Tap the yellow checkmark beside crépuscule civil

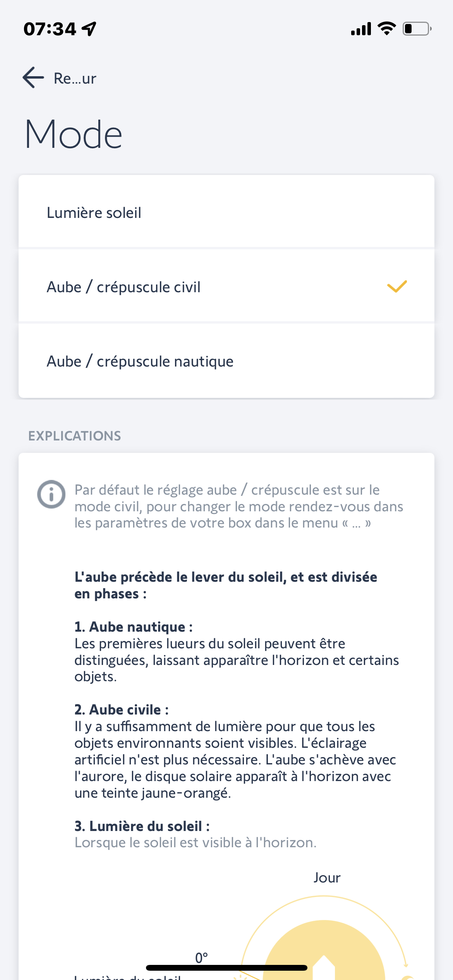(397, 287)
